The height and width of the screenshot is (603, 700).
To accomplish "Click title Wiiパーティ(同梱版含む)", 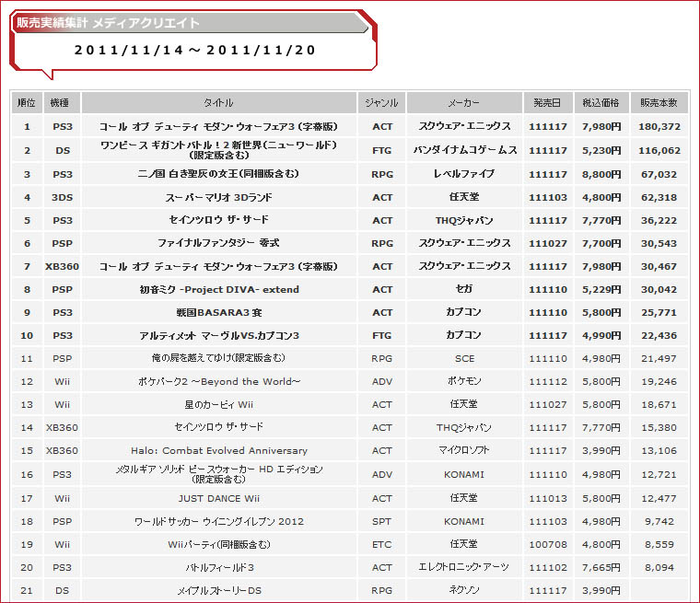I will [219, 544].
